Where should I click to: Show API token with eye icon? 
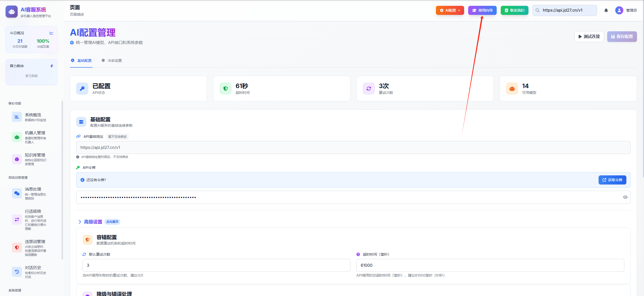click(x=625, y=197)
